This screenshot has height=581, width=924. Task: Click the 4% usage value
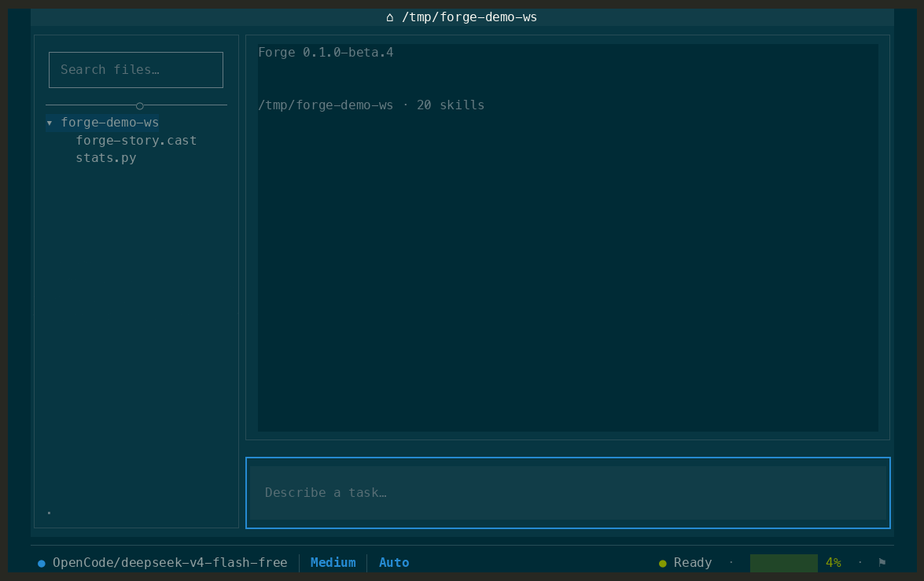coord(834,563)
